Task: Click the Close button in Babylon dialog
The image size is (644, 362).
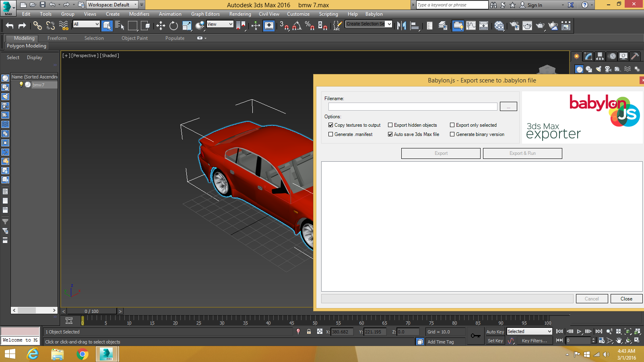Action: 626,299
